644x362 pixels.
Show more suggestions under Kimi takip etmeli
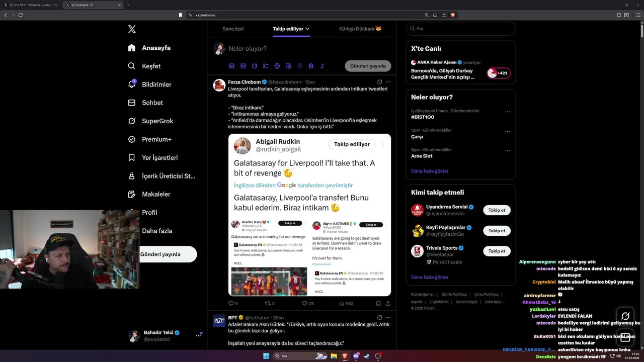(x=430, y=277)
